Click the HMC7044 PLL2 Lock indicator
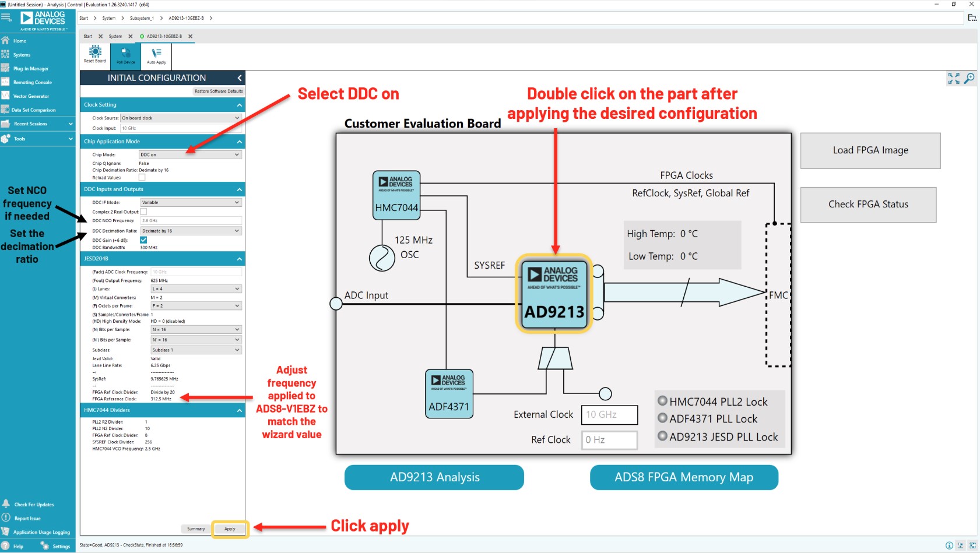Screen dimensions: 980x553 [662, 401]
